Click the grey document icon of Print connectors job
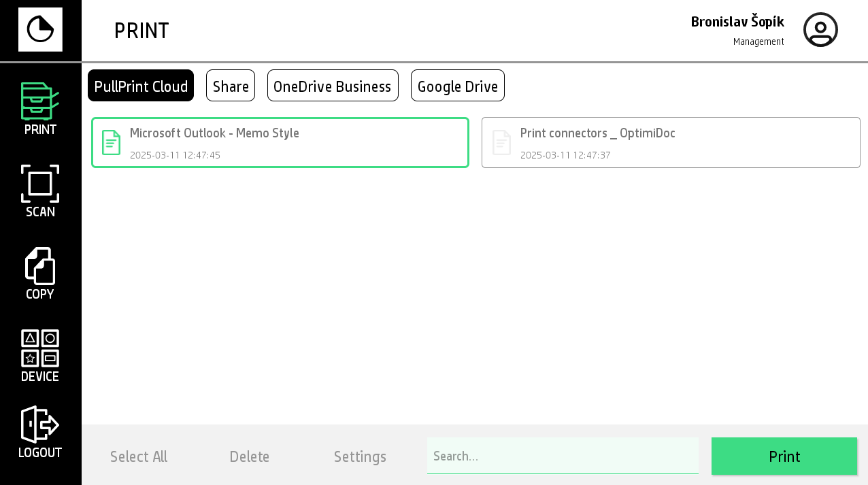The height and width of the screenshot is (485, 868). (501, 143)
